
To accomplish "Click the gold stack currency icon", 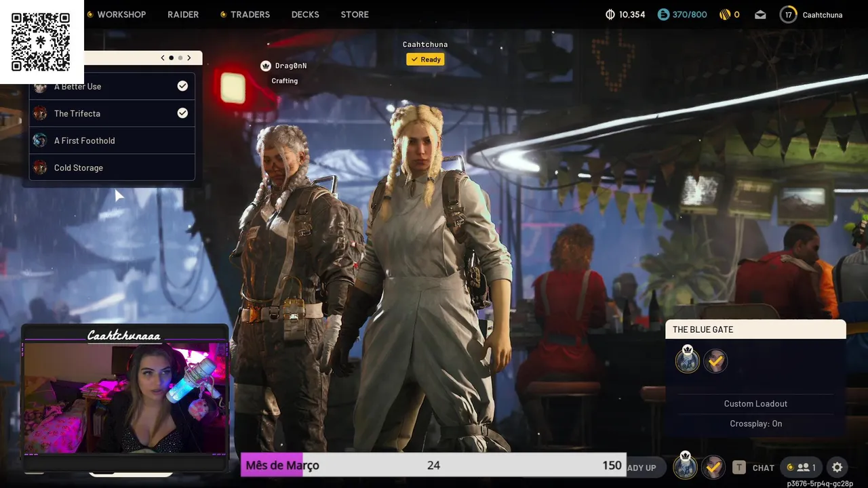I will pyautogui.click(x=725, y=14).
